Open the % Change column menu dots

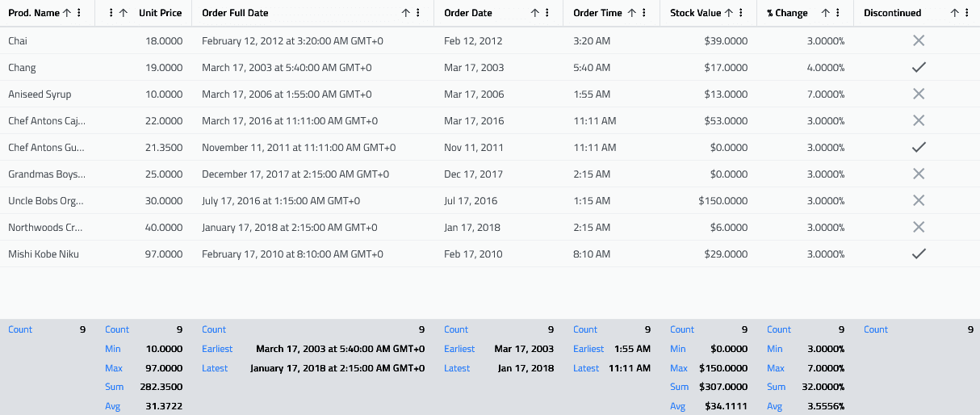point(837,13)
